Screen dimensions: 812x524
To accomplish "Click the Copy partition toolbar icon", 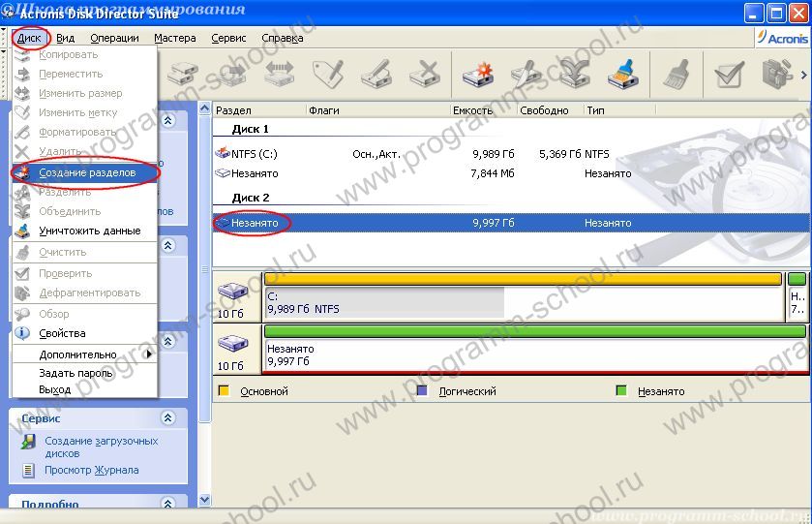I will pyautogui.click(x=183, y=73).
